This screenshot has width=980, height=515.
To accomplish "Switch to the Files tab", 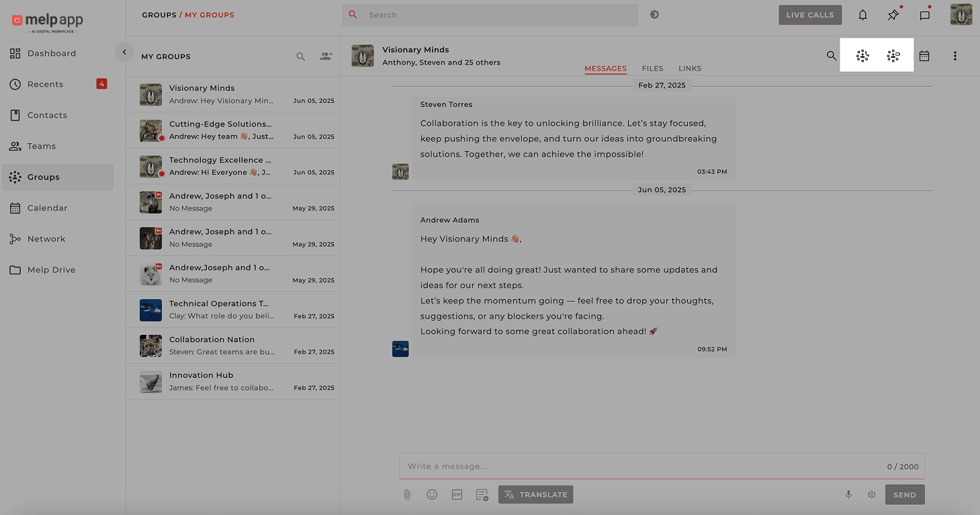I will (652, 68).
